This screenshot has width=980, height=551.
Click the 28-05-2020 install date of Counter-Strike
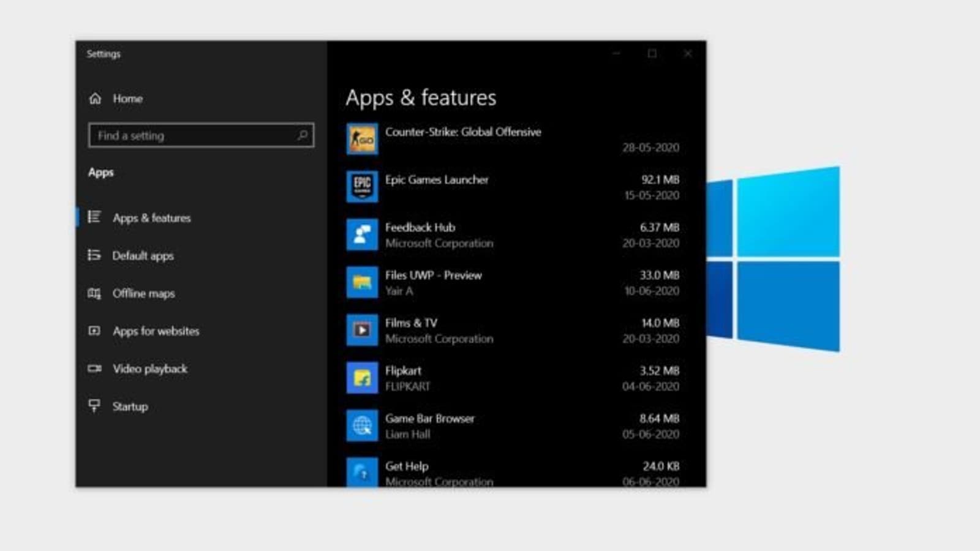[651, 148]
